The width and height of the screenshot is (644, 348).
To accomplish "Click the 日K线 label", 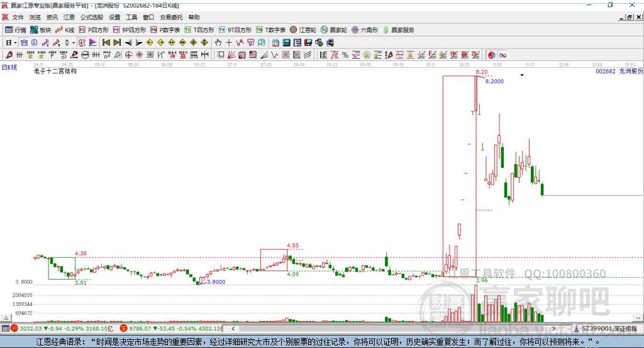I will (9, 67).
